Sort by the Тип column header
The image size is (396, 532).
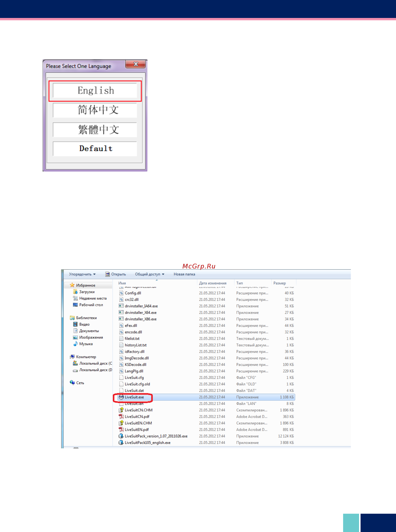[x=239, y=283]
